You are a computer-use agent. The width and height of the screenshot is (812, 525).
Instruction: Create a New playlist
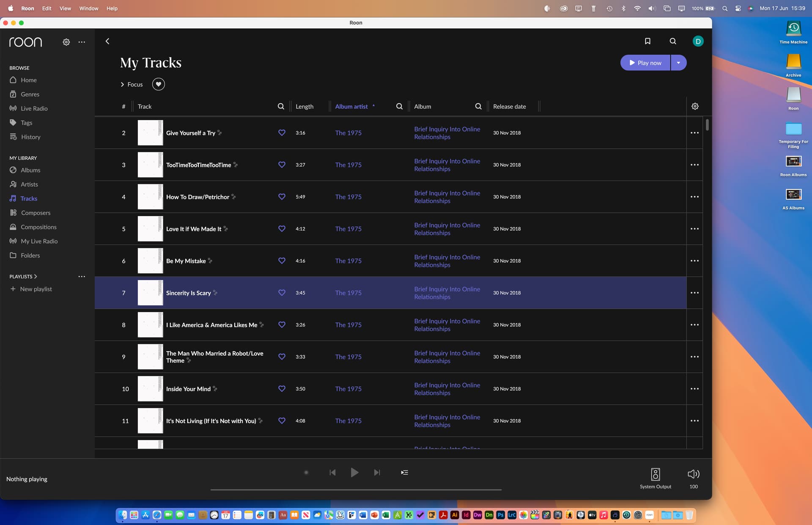31,289
